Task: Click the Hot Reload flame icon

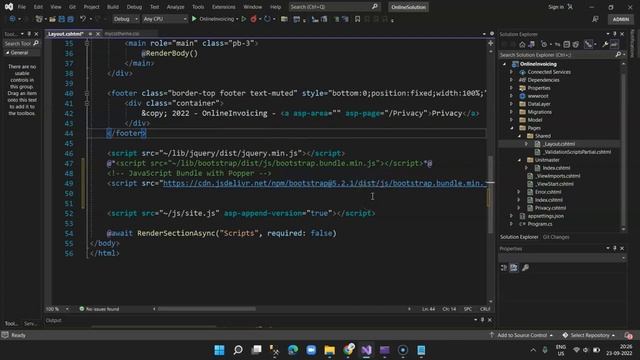Action: pyautogui.click(x=253, y=19)
